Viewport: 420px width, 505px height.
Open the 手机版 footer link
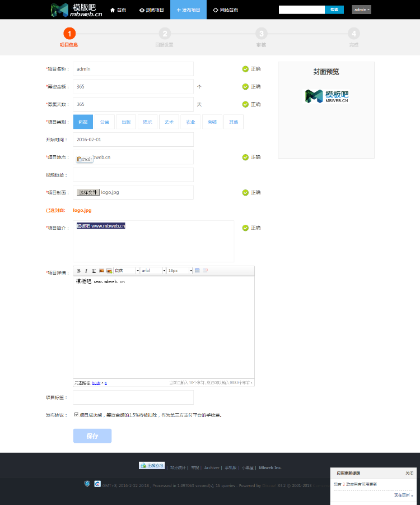[x=231, y=467]
